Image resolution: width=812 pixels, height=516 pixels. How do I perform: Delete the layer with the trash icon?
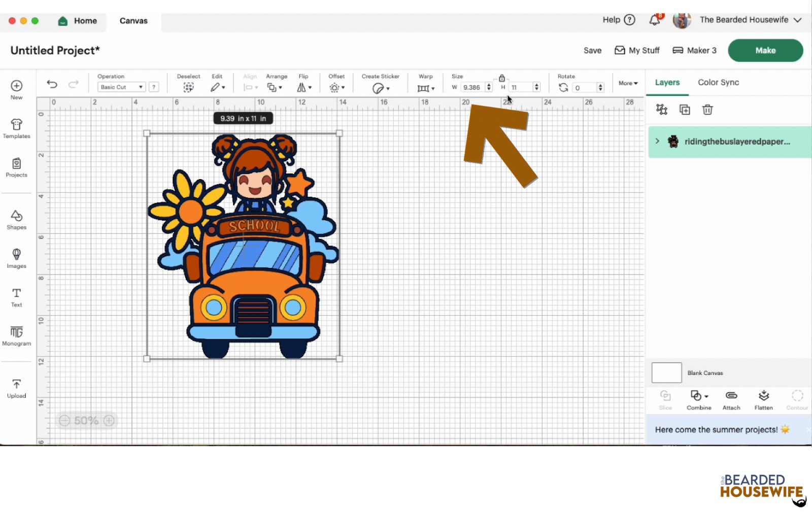707,109
